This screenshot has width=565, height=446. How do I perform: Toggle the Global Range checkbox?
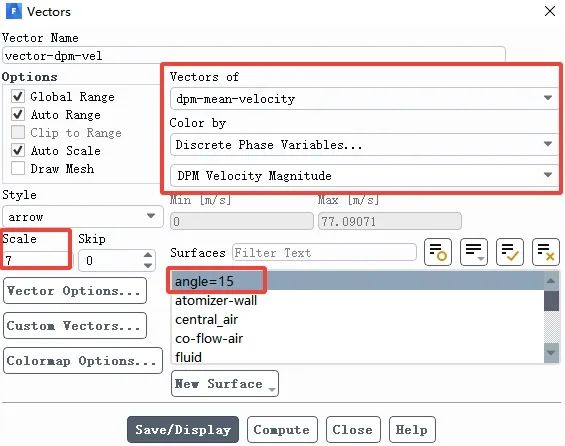tap(18, 96)
